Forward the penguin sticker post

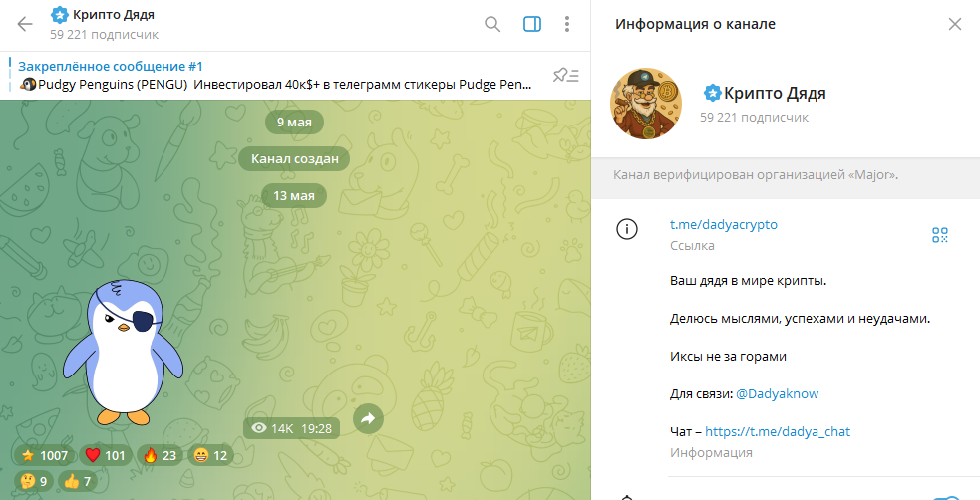pyautogui.click(x=368, y=419)
